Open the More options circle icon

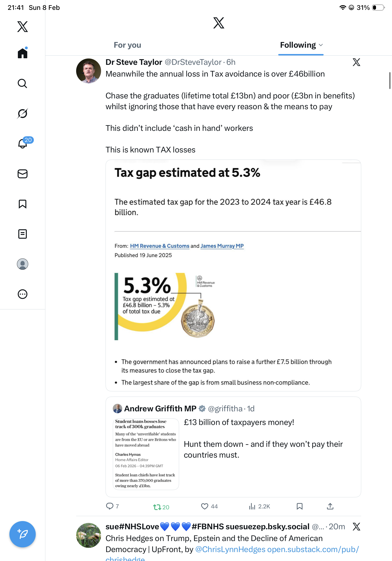point(23,294)
